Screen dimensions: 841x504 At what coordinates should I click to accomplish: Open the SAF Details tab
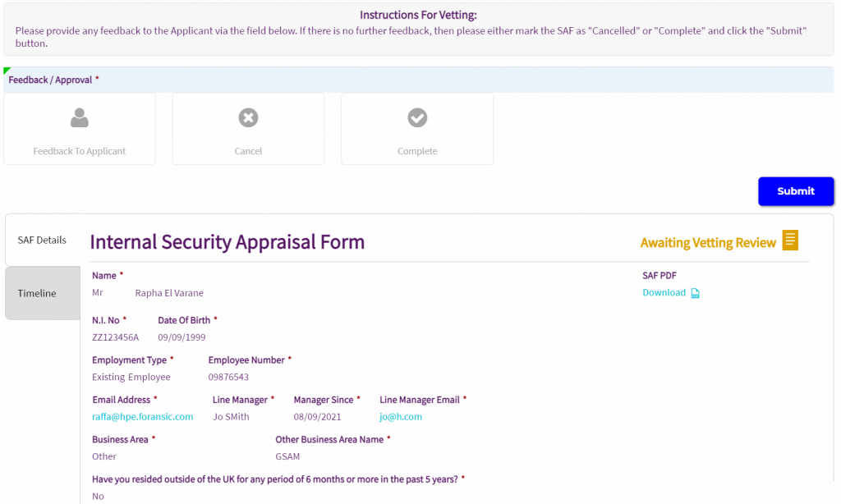(x=42, y=240)
